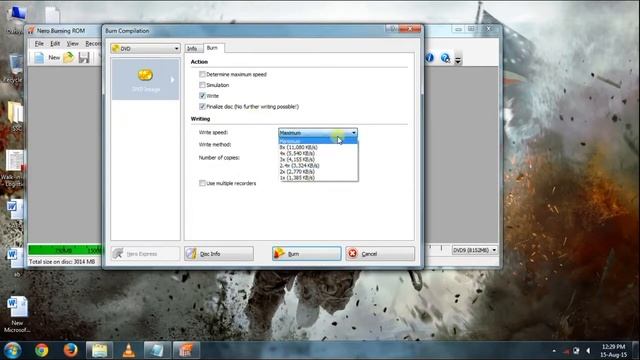Switch to the Info tab
The height and width of the screenshot is (360, 640).
point(192,48)
